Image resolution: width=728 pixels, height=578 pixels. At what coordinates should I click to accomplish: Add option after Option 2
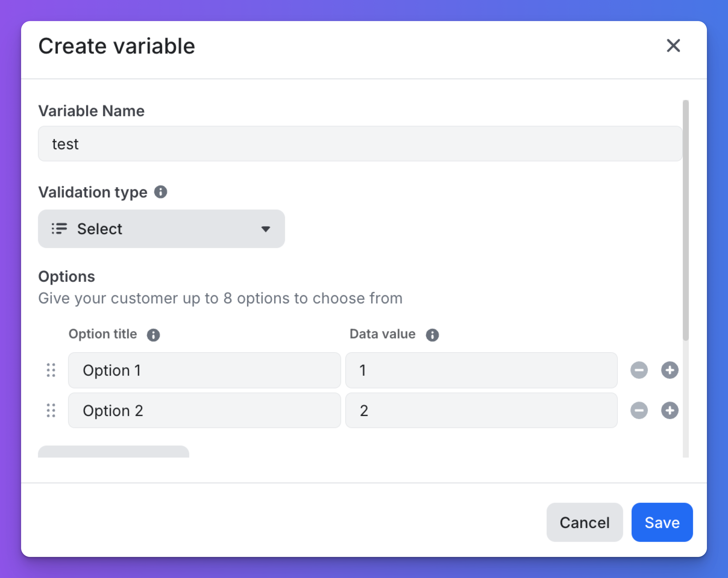pos(670,410)
